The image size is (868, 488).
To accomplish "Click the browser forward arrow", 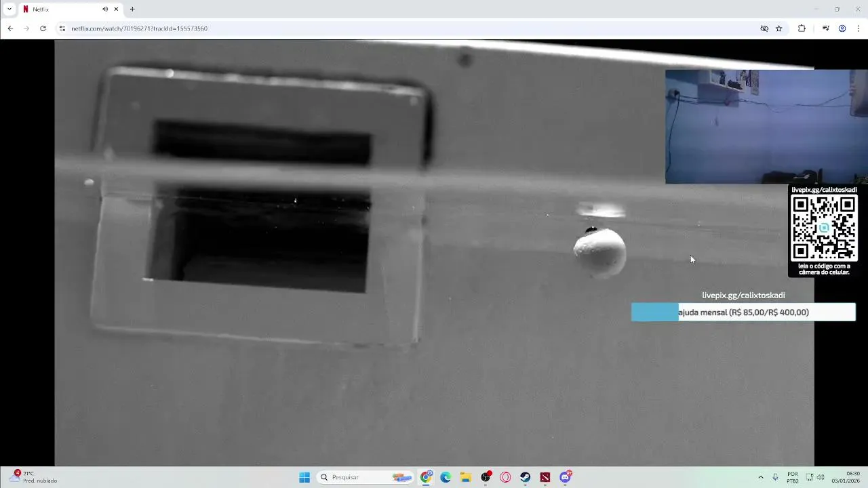I will click(x=26, y=28).
